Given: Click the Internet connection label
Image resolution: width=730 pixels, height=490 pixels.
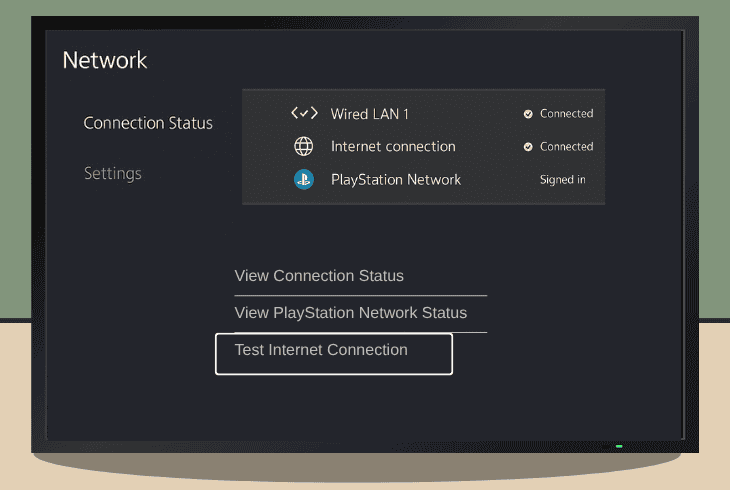Looking at the screenshot, I should pos(393,147).
